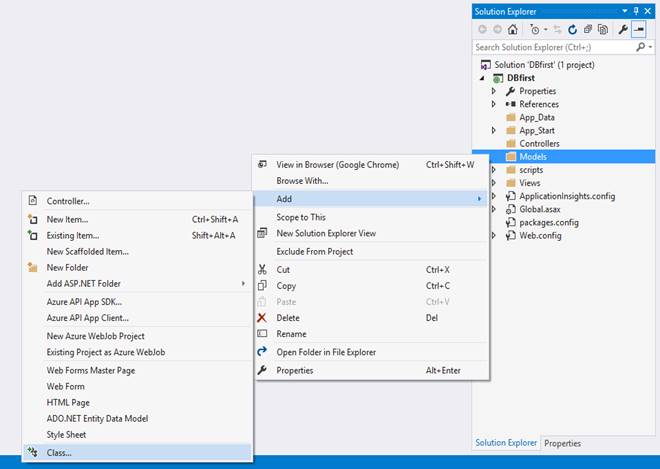Choose Azure API App SDK...
660x469 pixels.
(x=137, y=302)
